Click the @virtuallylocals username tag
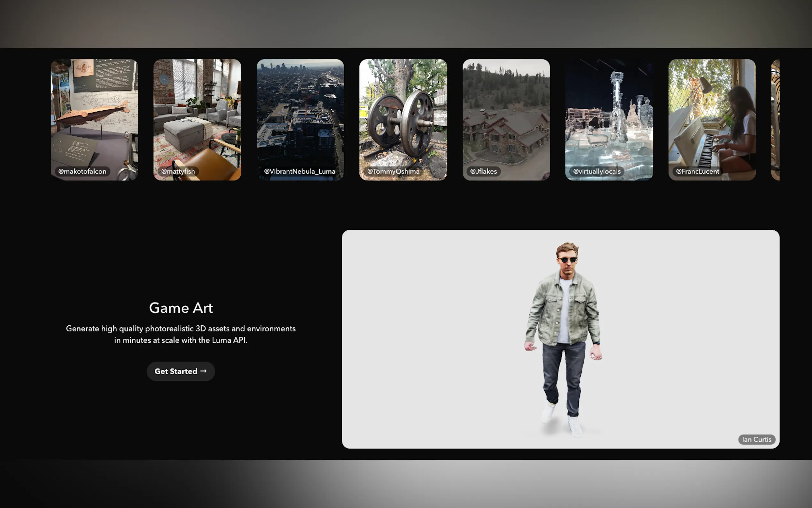 tap(597, 171)
